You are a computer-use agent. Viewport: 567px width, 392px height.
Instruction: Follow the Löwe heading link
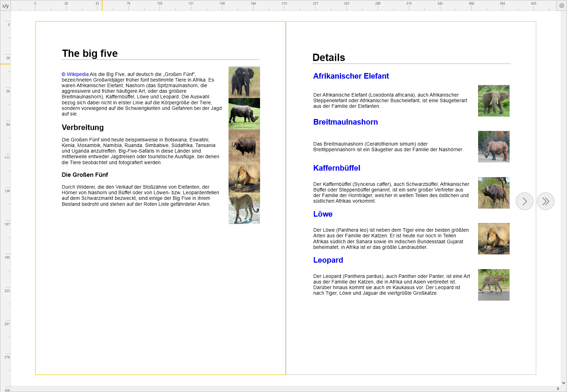tap(323, 214)
